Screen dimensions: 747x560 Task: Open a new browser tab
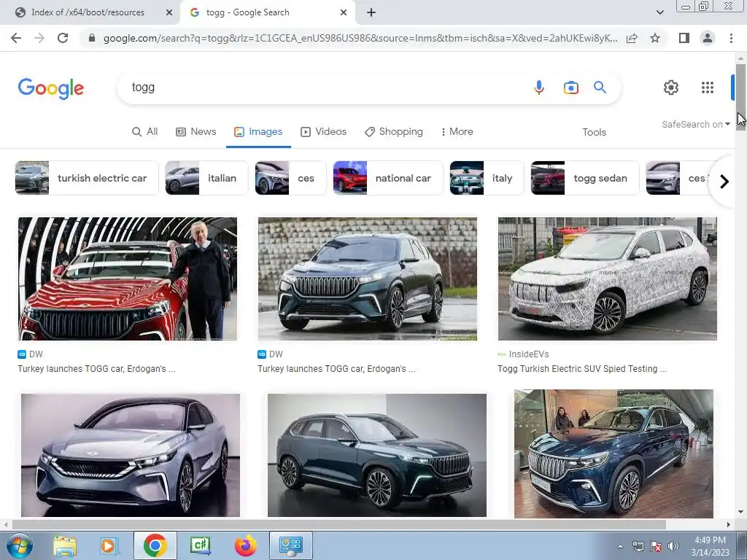tap(371, 13)
